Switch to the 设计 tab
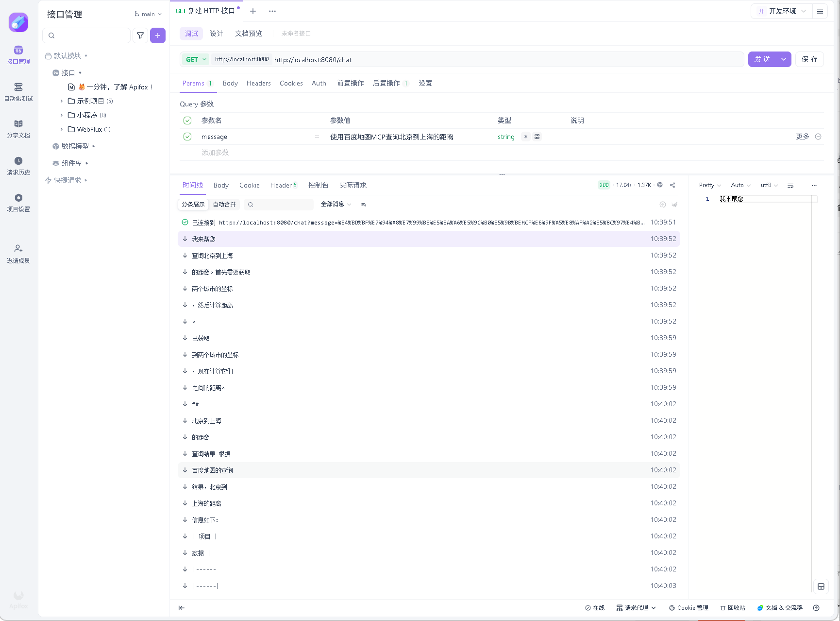 tap(217, 34)
